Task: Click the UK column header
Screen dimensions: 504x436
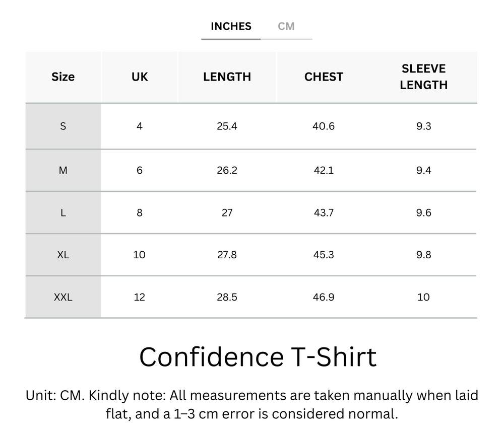Action: point(140,77)
